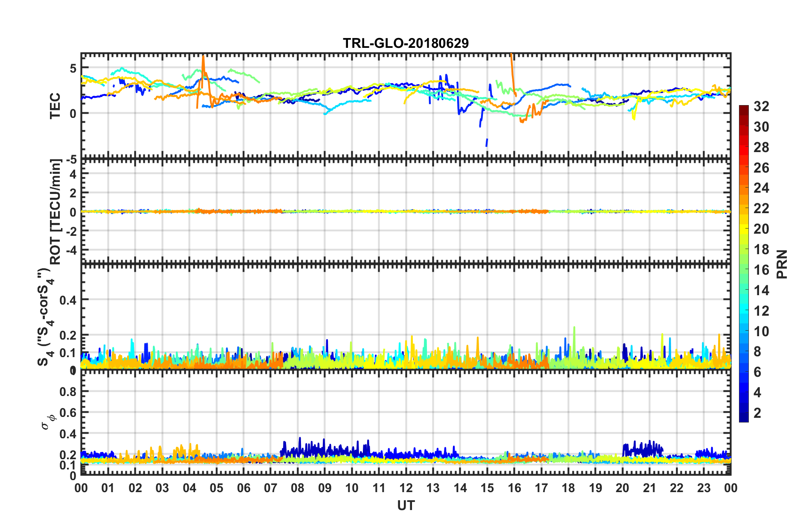Click the x-axis tick label 20
Viewport: 812px width, 528px height.
pos(622,488)
